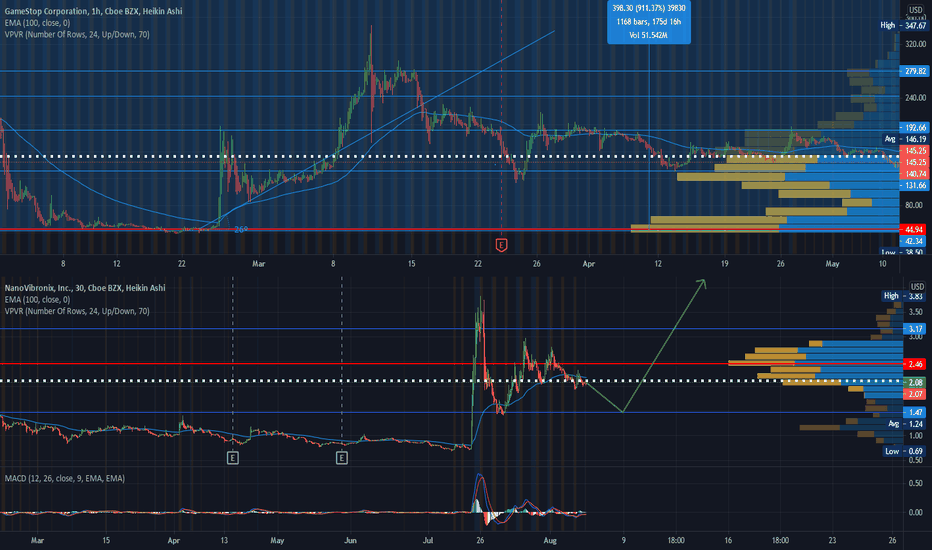
Task: Click the red 140.74 price label
Action: point(915,174)
